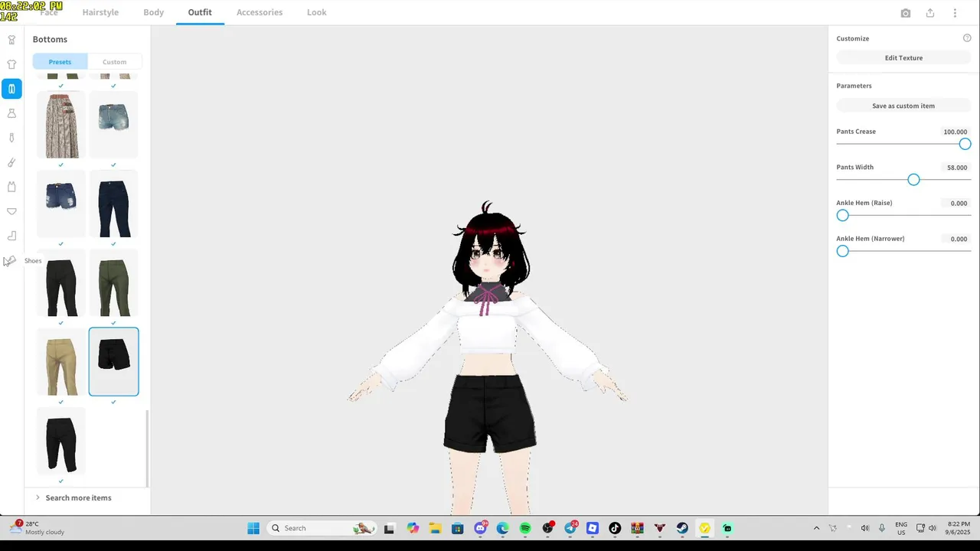Open the Leg Wear sock category
Screen dimensions: 980x551
point(11,236)
